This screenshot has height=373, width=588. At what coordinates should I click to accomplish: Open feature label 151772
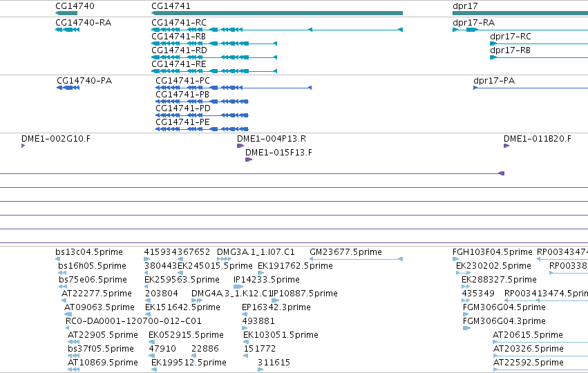tap(260, 349)
